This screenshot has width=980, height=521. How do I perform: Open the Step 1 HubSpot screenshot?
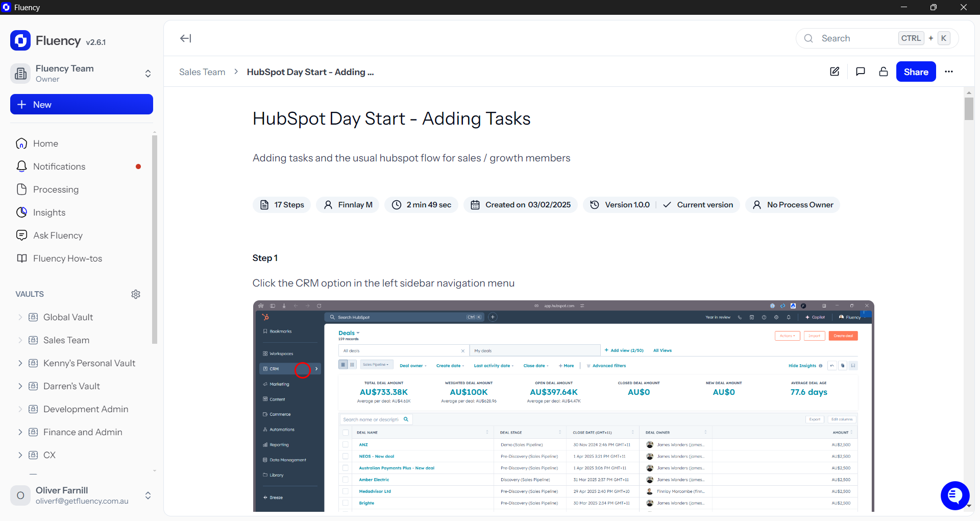click(x=563, y=406)
